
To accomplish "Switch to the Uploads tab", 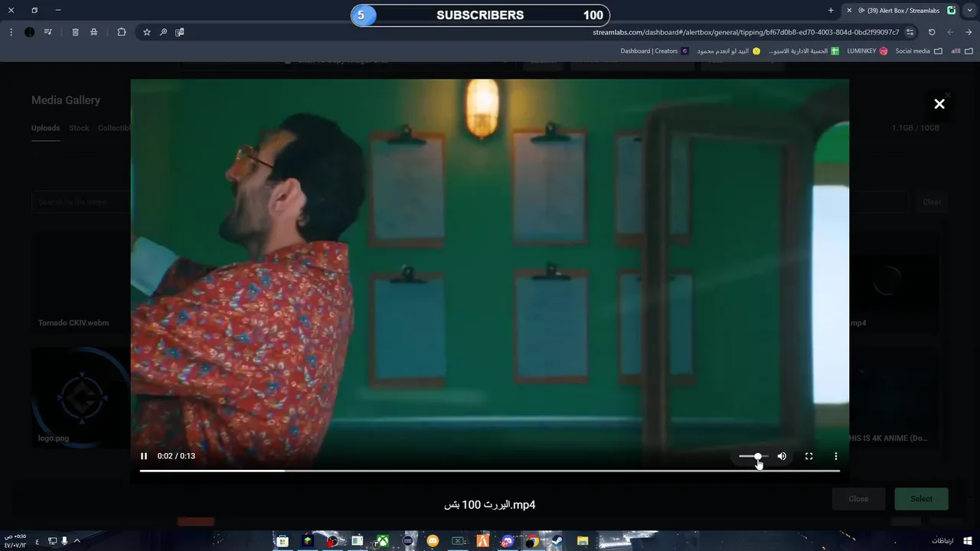I will [45, 128].
